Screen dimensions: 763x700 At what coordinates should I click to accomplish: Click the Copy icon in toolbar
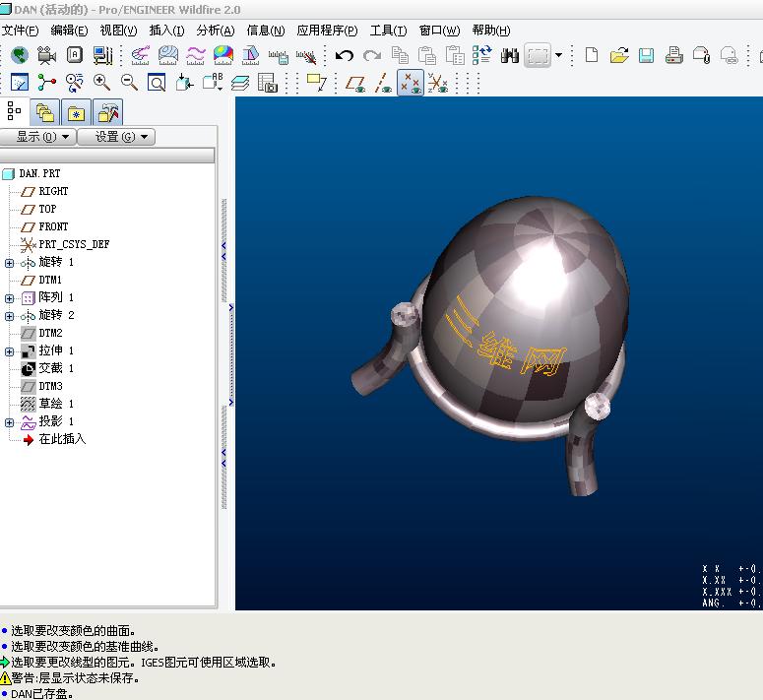click(400, 55)
